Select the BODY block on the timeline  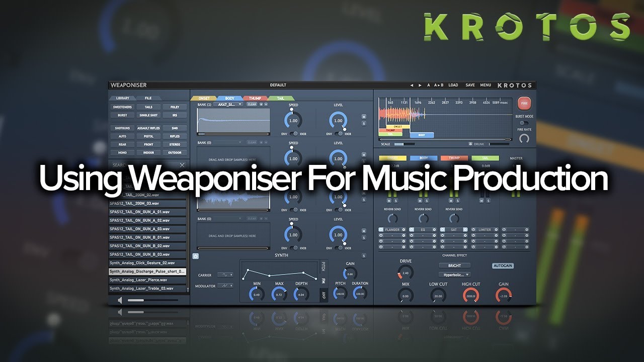click(422, 135)
